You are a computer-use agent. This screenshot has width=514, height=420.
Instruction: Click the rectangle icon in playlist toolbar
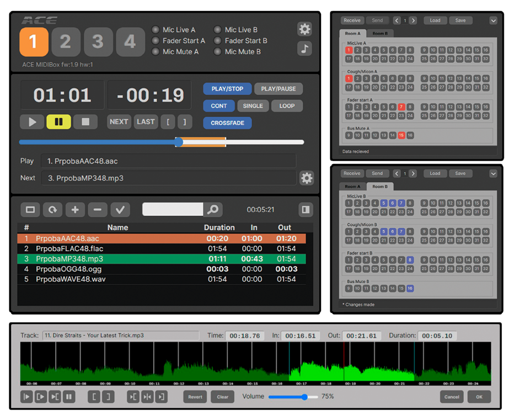click(x=30, y=210)
